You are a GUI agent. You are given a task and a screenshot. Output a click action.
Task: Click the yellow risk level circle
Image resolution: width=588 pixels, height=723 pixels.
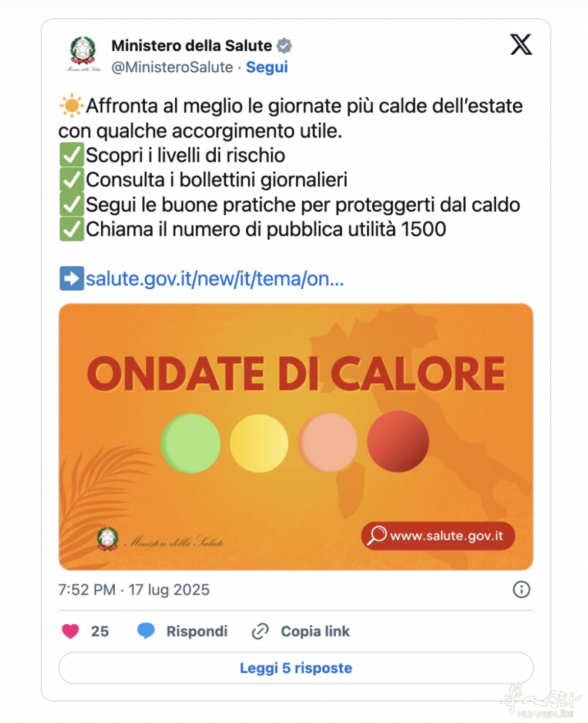tap(259, 443)
